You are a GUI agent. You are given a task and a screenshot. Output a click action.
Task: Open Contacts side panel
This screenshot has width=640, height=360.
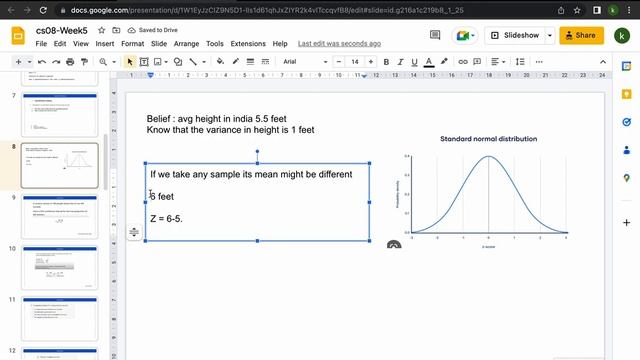pyautogui.click(x=627, y=150)
